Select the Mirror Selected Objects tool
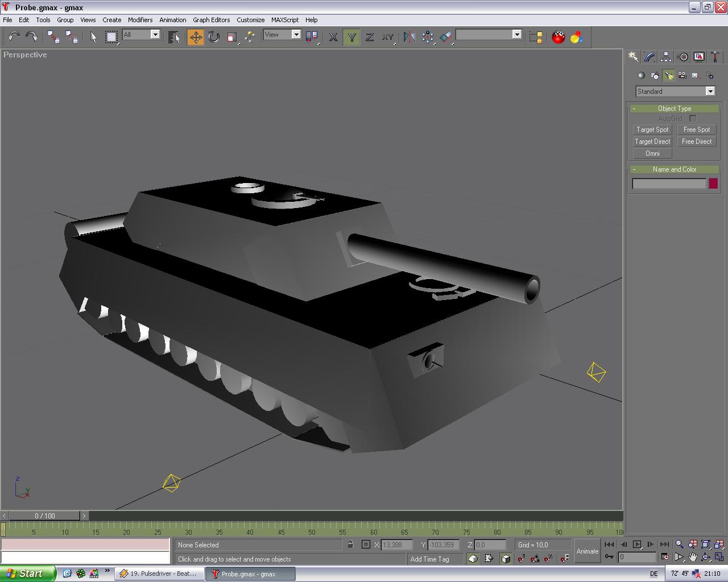Image resolution: width=728 pixels, height=582 pixels. tap(409, 38)
